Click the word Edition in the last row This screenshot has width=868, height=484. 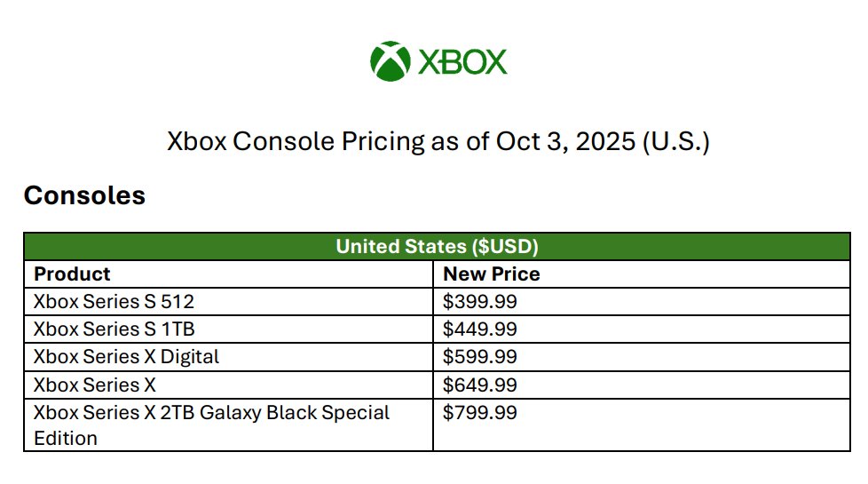65,438
